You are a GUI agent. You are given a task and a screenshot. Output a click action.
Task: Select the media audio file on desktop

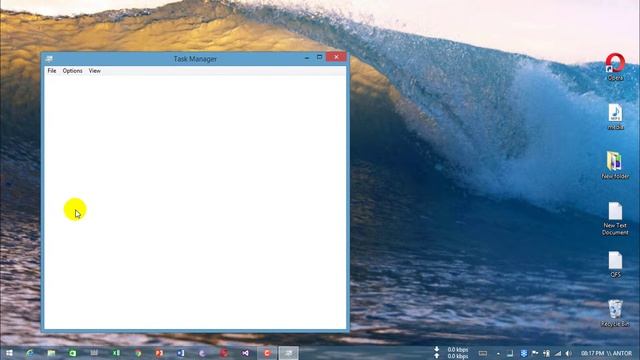pyautogui.click(x=616, y=116)
